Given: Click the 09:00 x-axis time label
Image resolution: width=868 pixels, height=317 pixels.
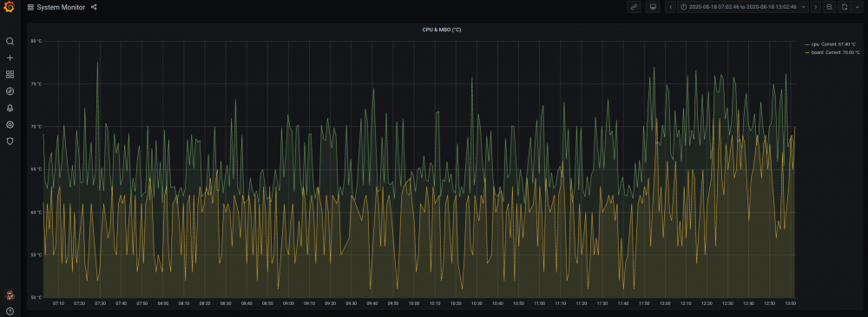Looking at the screenshot, I should 288,303.
